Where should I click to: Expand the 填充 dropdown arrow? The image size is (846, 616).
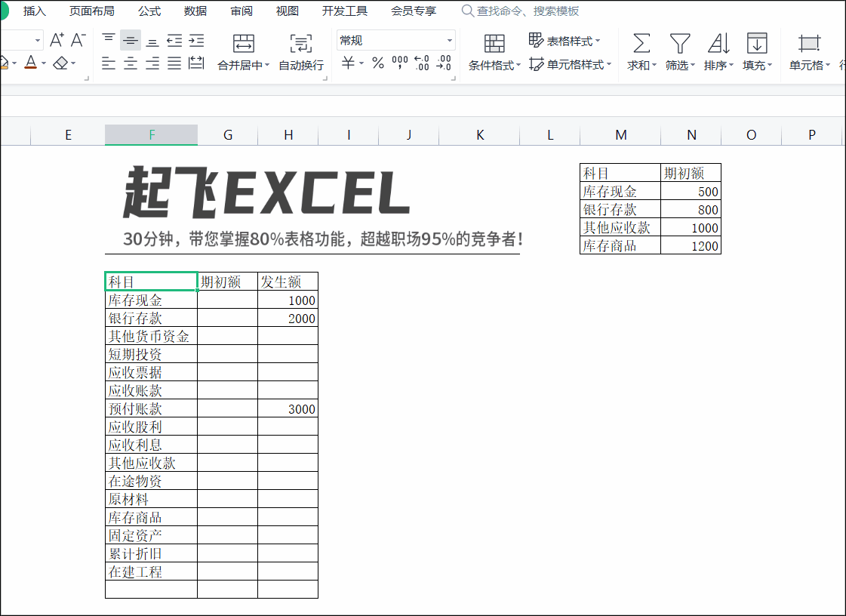click(x=770, y=66)
